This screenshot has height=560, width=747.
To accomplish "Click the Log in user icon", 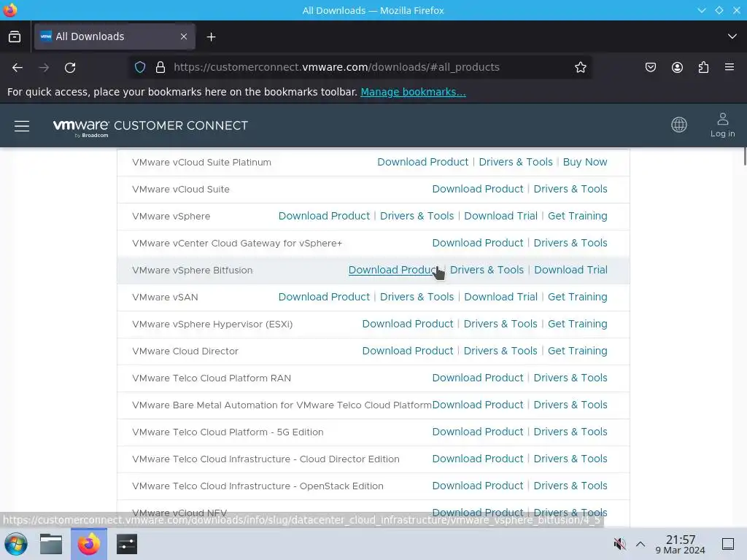I will tap(722, 125).
